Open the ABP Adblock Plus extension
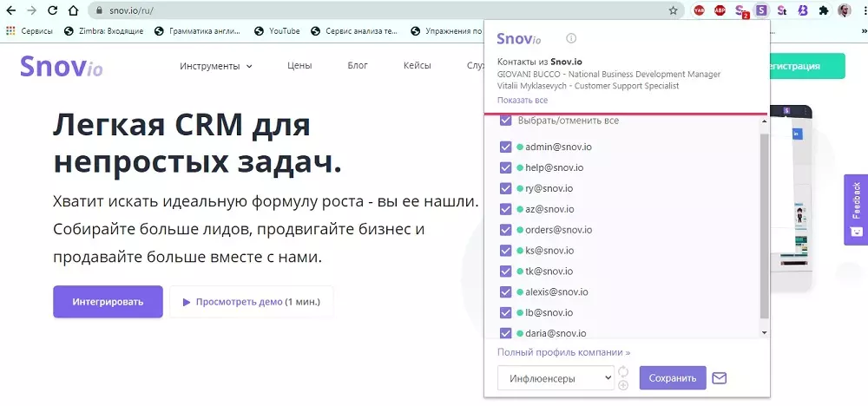 pos(720,10)
